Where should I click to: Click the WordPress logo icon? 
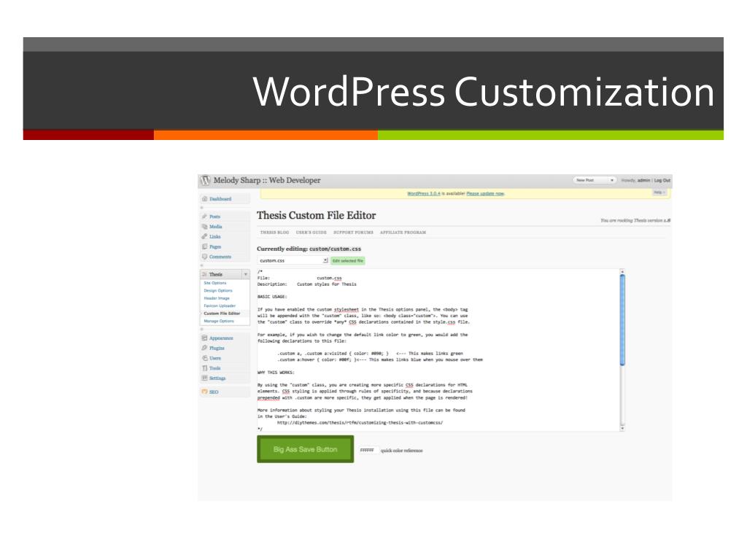(205, 181)
